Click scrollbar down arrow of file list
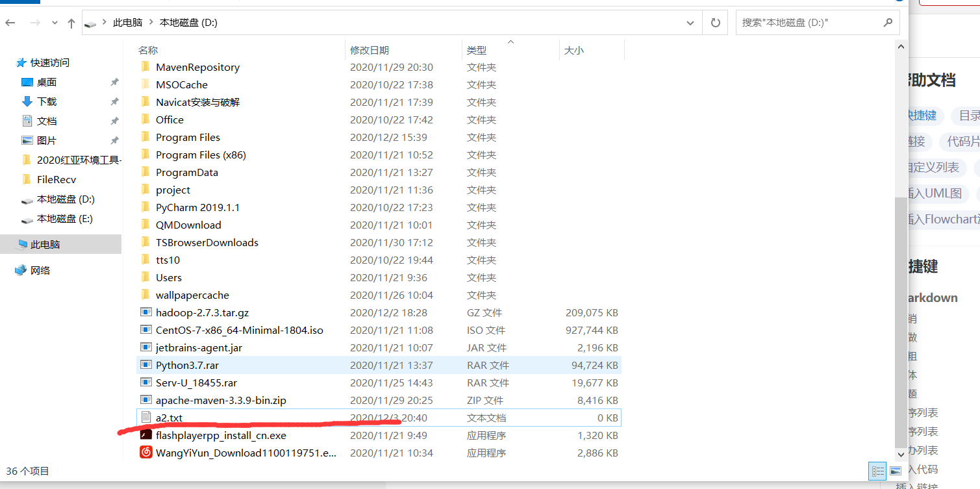This screenshot has height=489, width=980. (x=900, y=455)
